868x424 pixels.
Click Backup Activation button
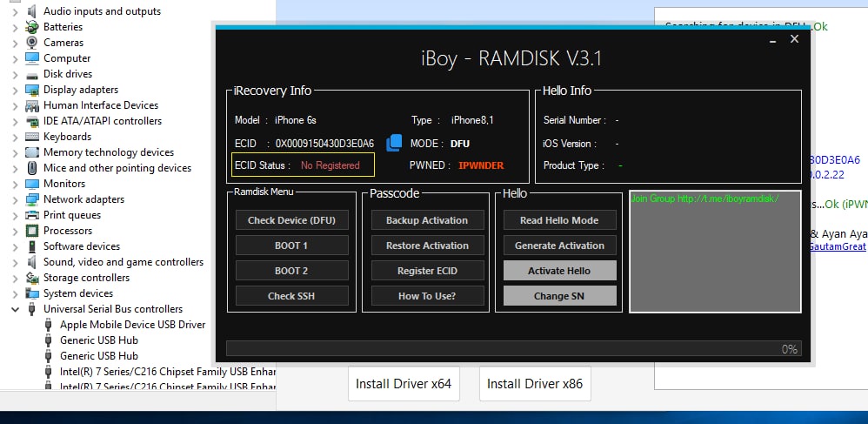427,220
